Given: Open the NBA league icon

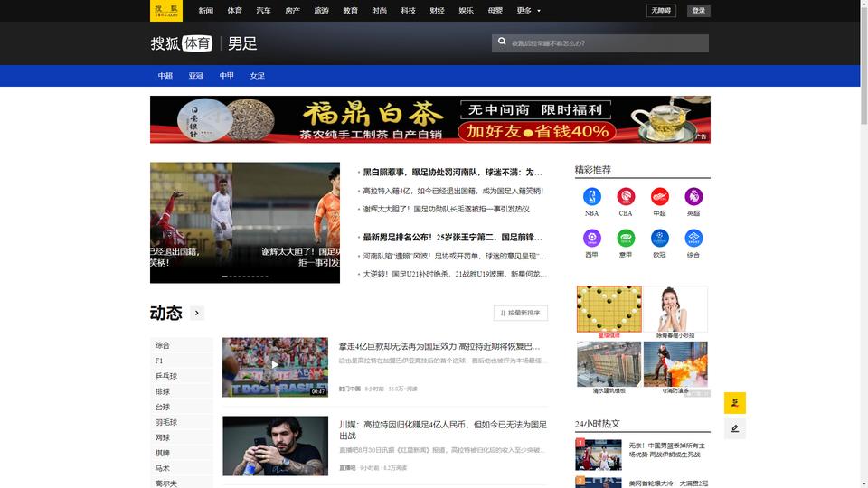Looking at the screenshot, I should [591, 196].
